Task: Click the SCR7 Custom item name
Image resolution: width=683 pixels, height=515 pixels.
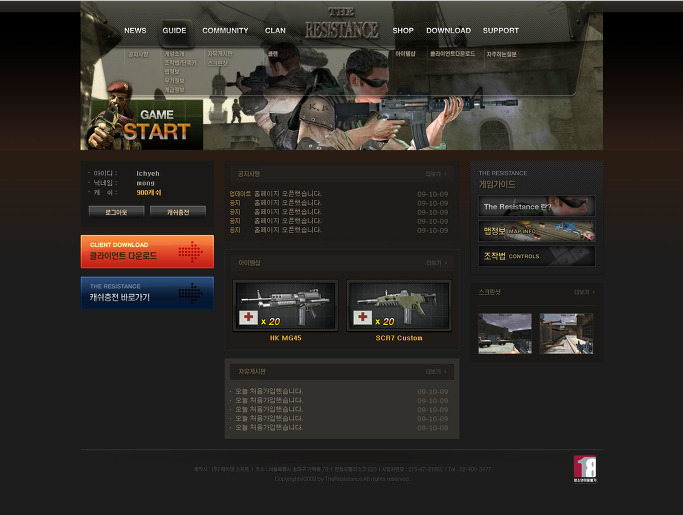Action: click(x=399, y=338)
